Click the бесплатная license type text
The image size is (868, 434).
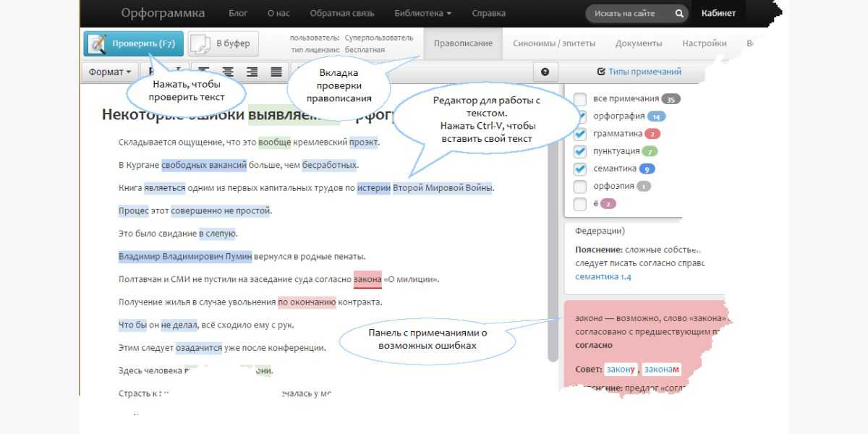tap(365, 50)
